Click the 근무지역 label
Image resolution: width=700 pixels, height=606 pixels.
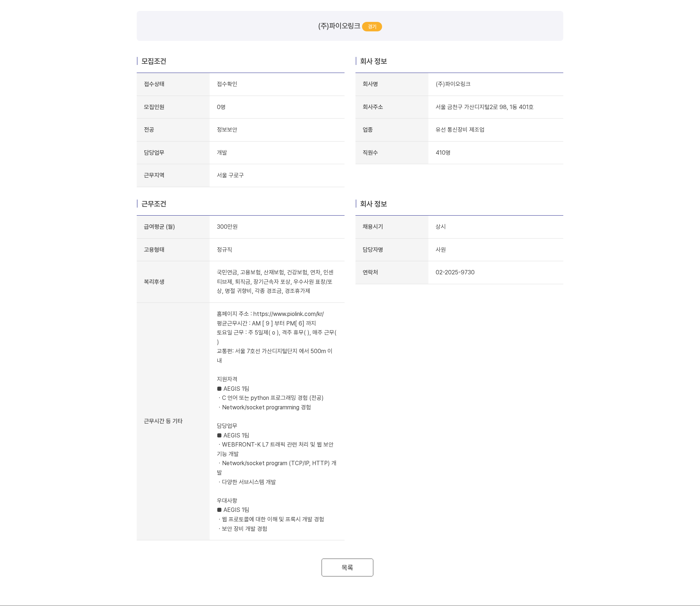coord(154,175)
